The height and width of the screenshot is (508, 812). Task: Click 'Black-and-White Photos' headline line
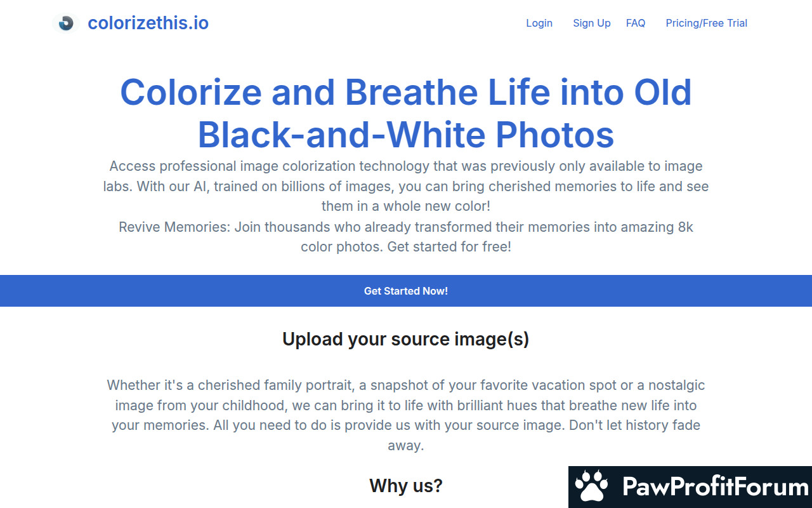[406, 134]
